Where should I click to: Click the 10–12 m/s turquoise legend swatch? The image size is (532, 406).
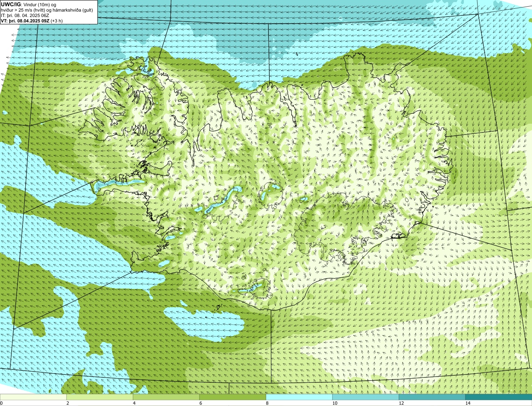(366, 397)
